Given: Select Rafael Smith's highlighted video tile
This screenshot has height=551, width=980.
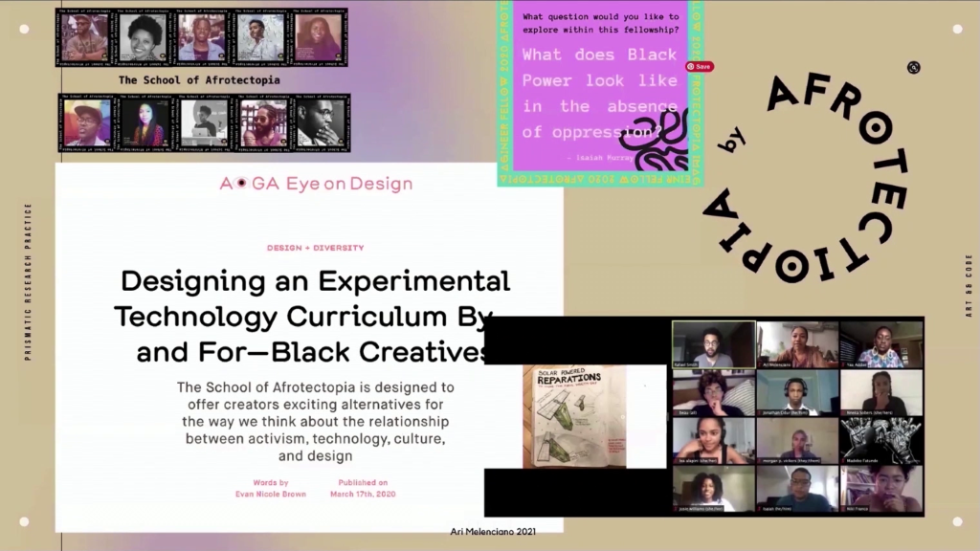Looking at the screenshot, I should [x=713, y=344].
